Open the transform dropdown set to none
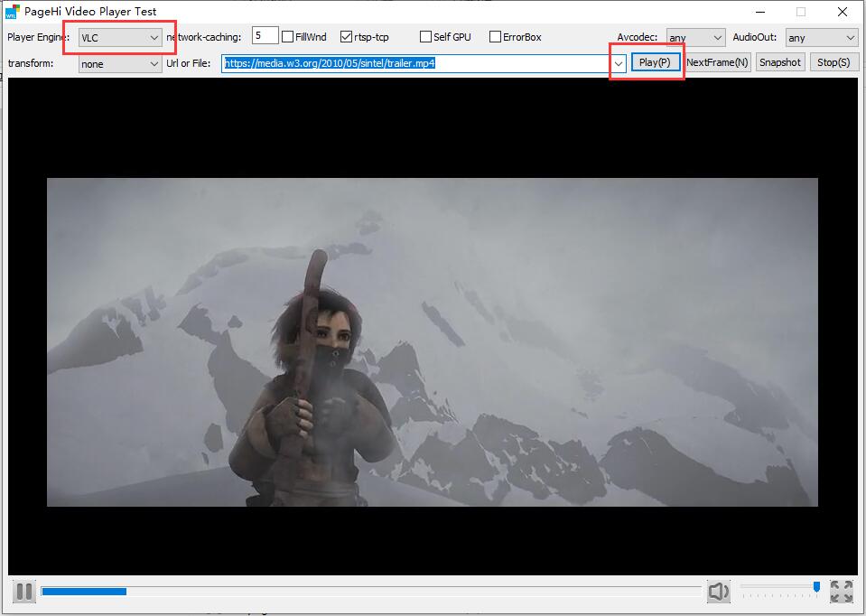This screenshot has height=616, width=866. (x=120, y=63)
